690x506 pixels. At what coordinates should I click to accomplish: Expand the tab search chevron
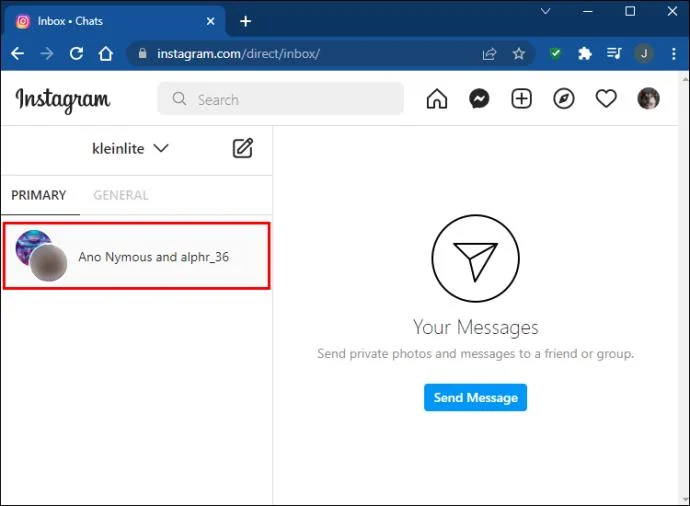545,11
